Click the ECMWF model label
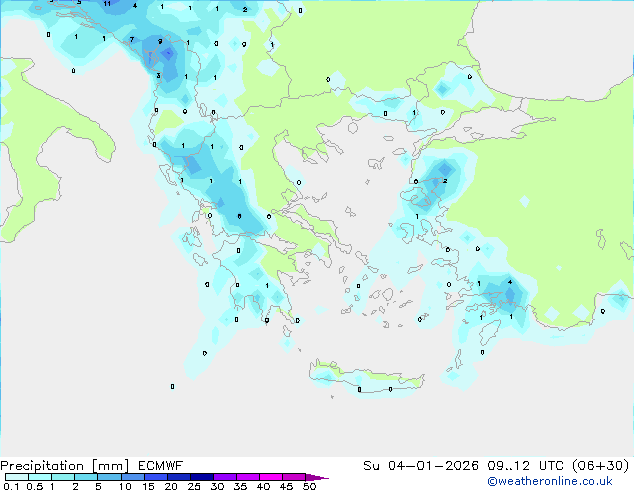 pos(161,466)
